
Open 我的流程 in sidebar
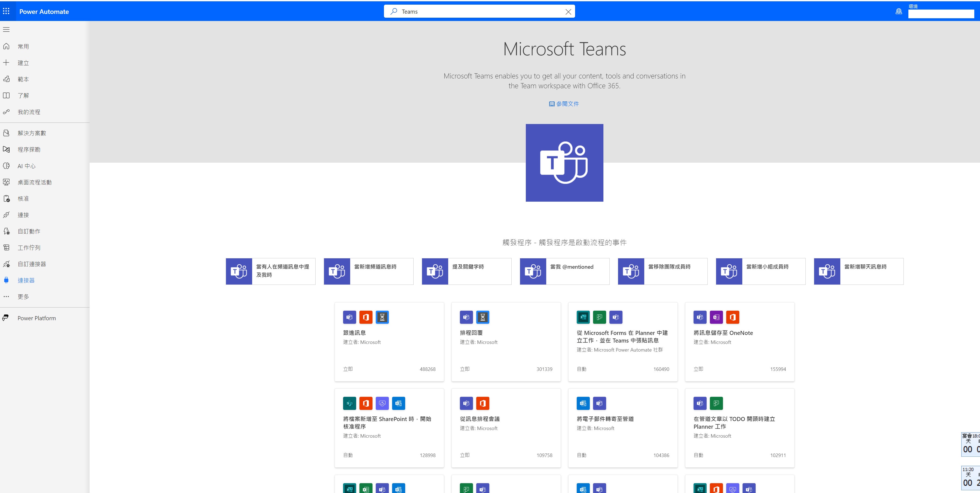tap(29, 112)
